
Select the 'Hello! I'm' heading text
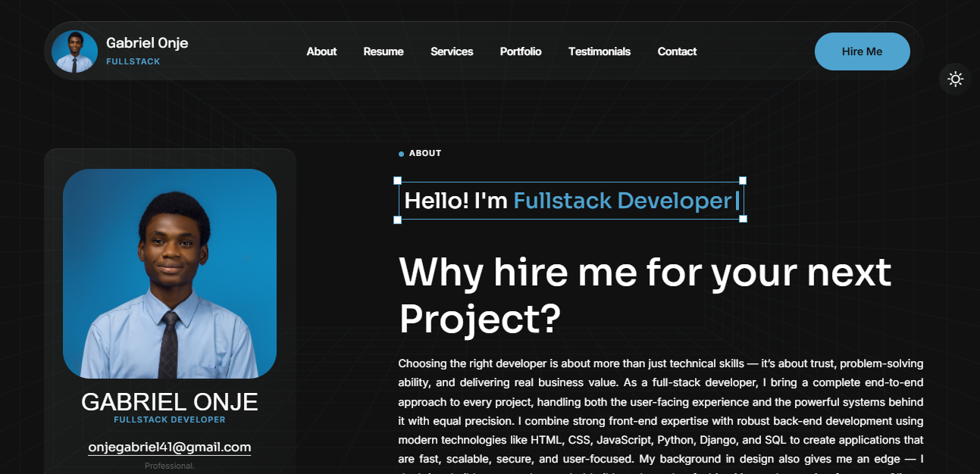[x=456, y=201]
